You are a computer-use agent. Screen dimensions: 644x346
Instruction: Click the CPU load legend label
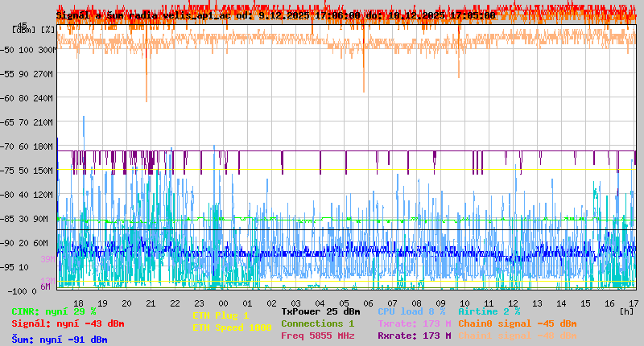pos(411,311)
